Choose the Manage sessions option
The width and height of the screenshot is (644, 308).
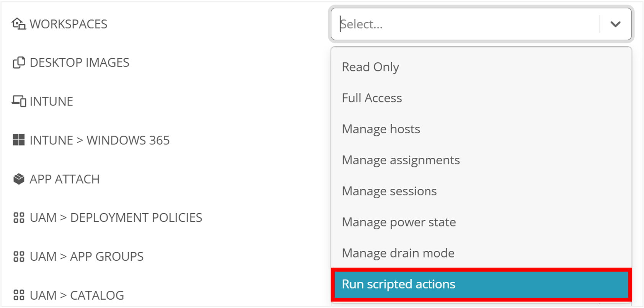coord(389,191)
